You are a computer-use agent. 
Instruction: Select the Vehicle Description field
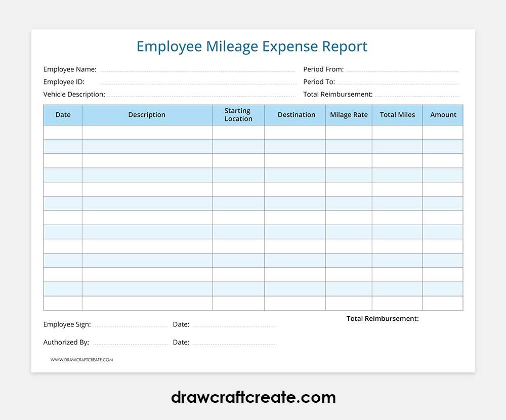[x=201, y=95]
